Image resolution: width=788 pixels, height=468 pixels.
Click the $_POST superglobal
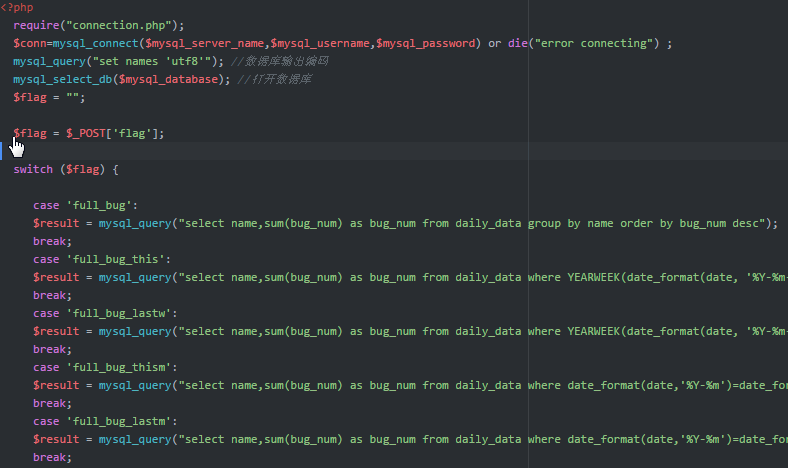tap(86, 133)
